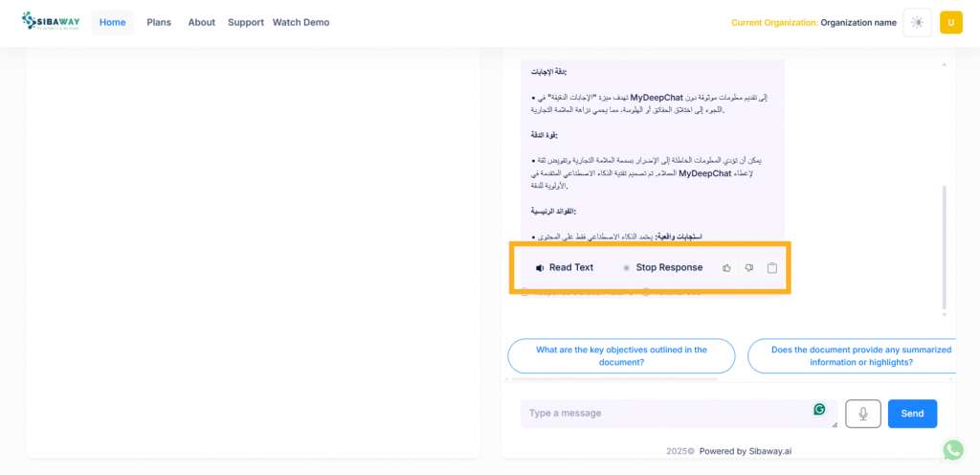Click the thumbs down icon
980x475 pixels.
tap(748, 267)
